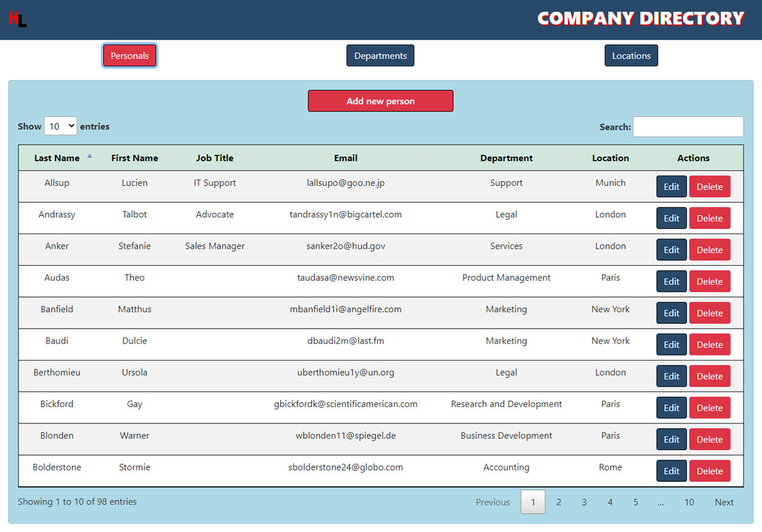Switch to Locations tab
762x532 pixels.
coord(631,55)
